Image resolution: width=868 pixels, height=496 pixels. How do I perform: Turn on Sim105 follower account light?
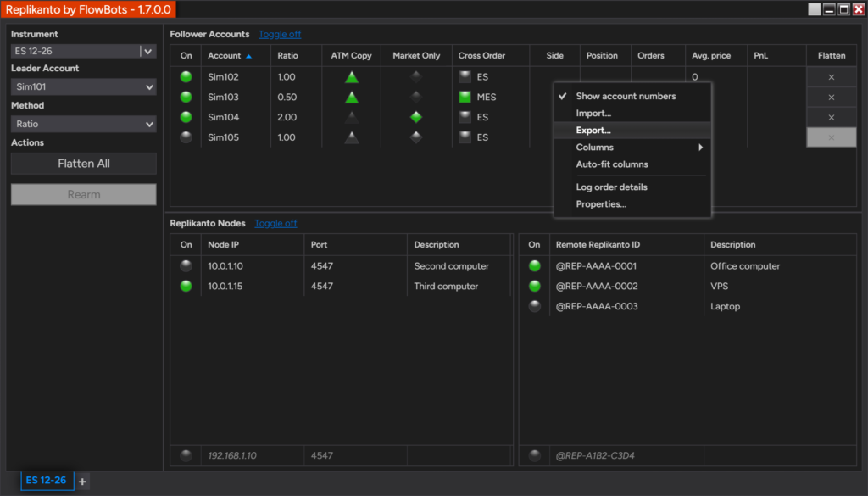point(186,137)
